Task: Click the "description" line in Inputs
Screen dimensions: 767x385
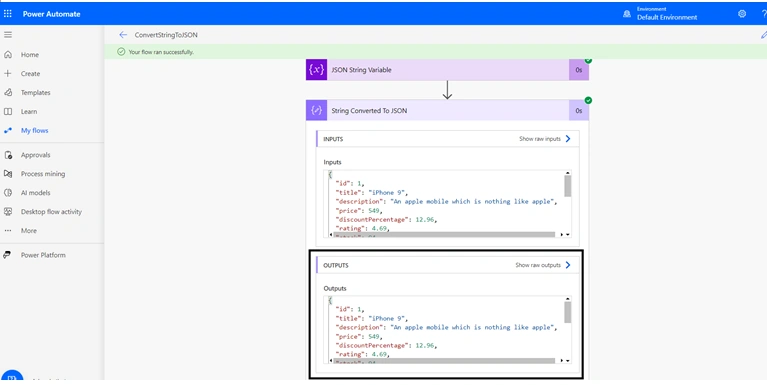Action: click(446, 202)
